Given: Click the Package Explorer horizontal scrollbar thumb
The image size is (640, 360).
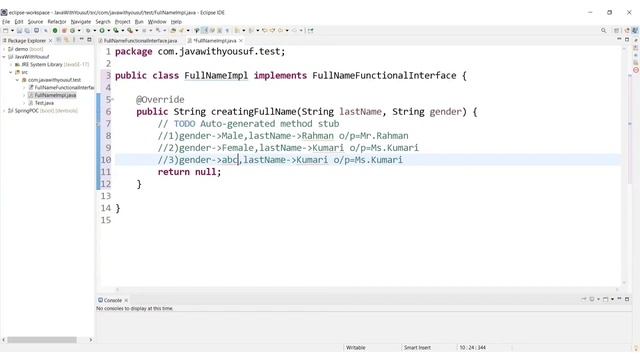Looking at the screenshot, I should 42,340.
